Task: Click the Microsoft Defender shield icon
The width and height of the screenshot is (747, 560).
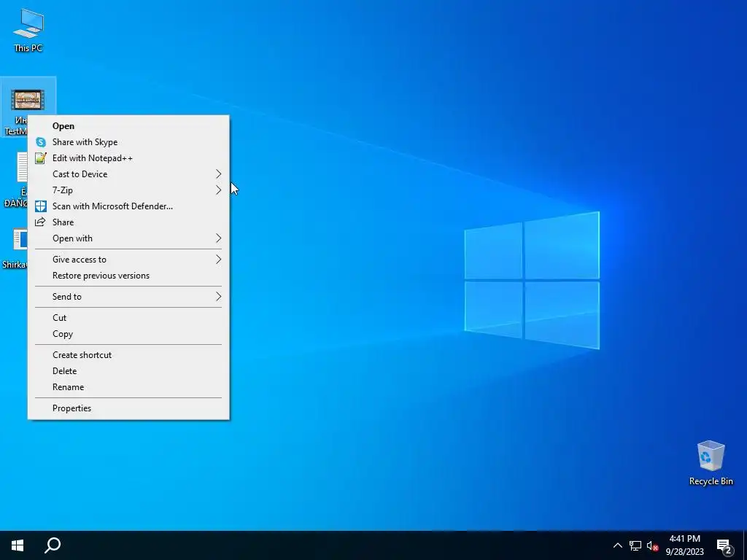Action: (x=41, y=206)
